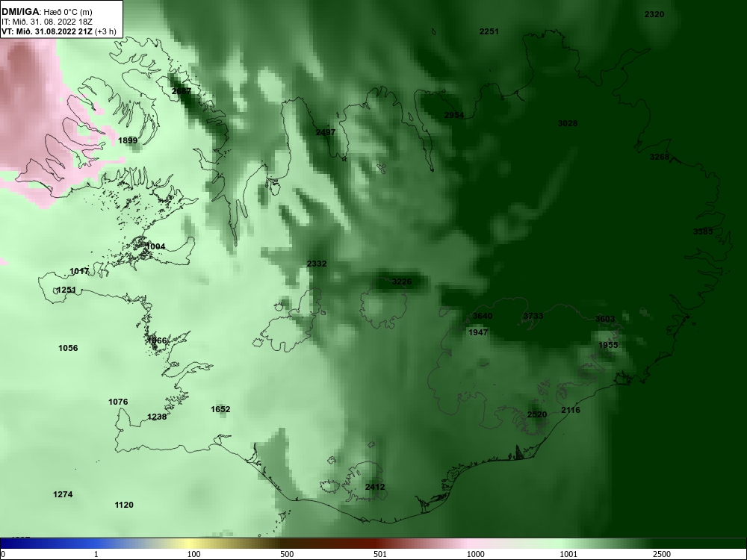Viewport: 747px width, 560px height.
Task: Click the 3226 value on the map
Action: pyautogui.click(x=402, y=282)
